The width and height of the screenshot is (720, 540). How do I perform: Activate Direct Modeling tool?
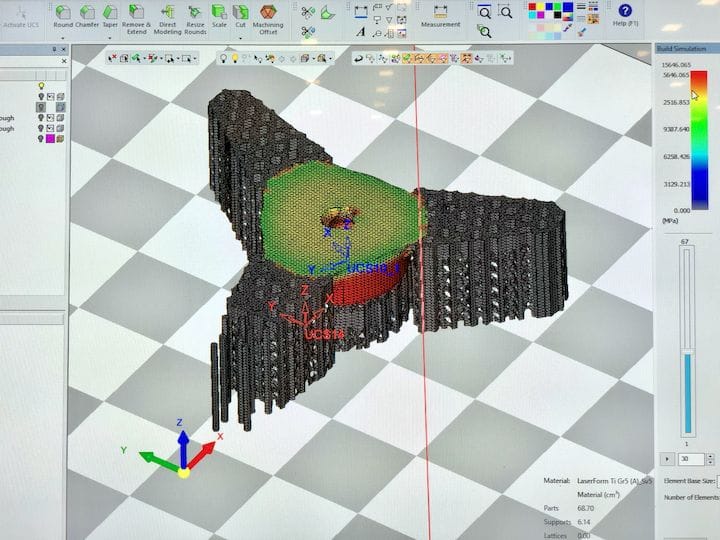[167, 14]
